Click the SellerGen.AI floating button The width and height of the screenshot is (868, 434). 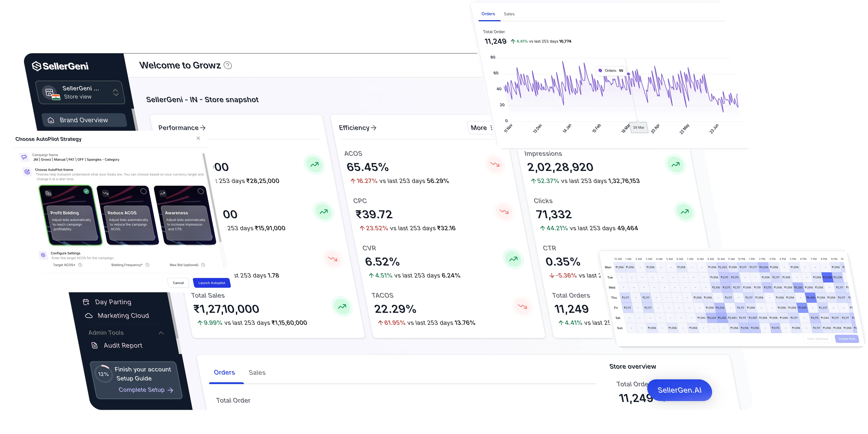(x=680, y=390)
